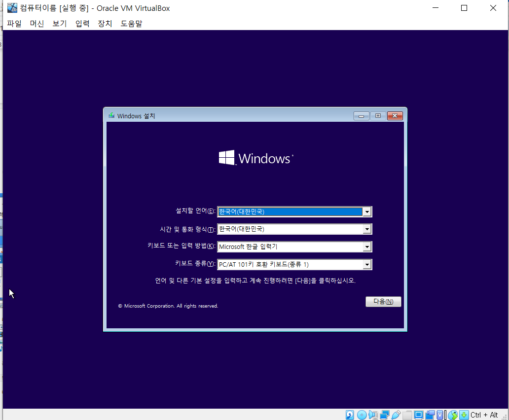Click the 키보드 또는 입력 방법(K) label
This screenshot has width=509, height=420.
[x=181, y=246]
